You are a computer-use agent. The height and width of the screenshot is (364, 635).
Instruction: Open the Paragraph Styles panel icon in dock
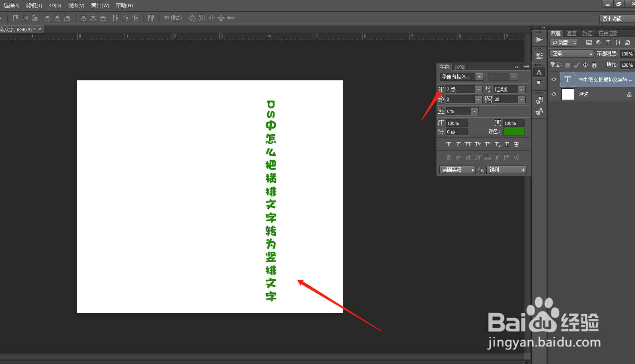(x=539, y=100)
